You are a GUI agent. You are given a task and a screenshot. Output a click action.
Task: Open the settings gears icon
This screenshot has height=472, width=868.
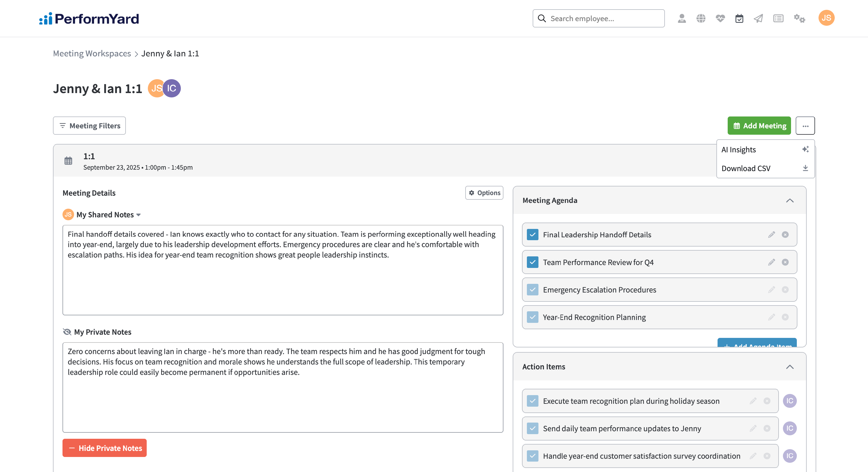799,18
